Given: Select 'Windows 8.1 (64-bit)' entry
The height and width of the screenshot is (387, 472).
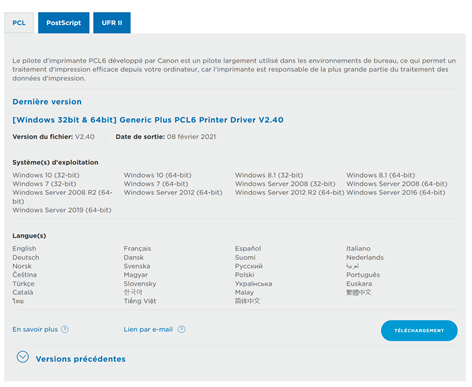Looking at the screenshot, I should 381,175.
